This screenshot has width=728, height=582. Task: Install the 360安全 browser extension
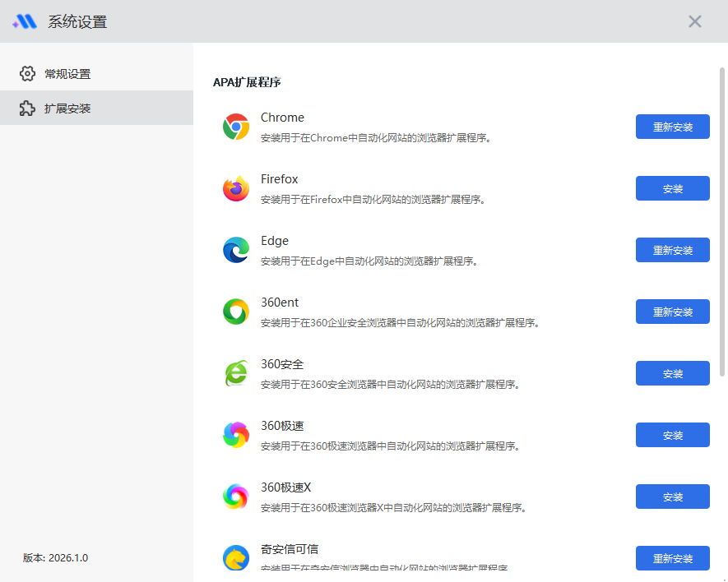pos(672,373)
